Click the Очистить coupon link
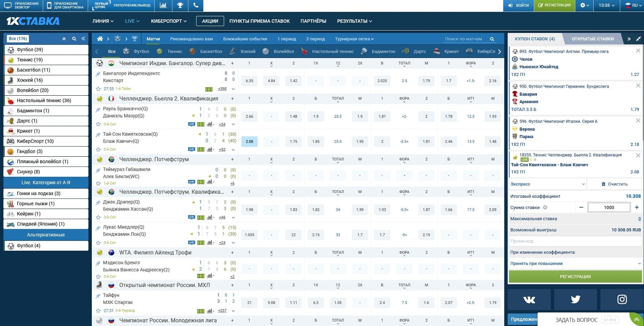This screenshot has width=644, height=326. point(614,184)
